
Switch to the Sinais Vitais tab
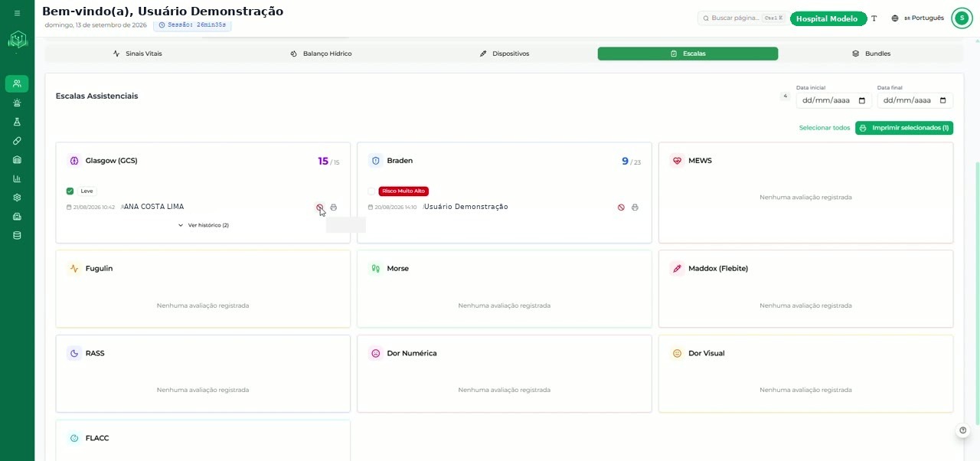click(x=137, y=54)
